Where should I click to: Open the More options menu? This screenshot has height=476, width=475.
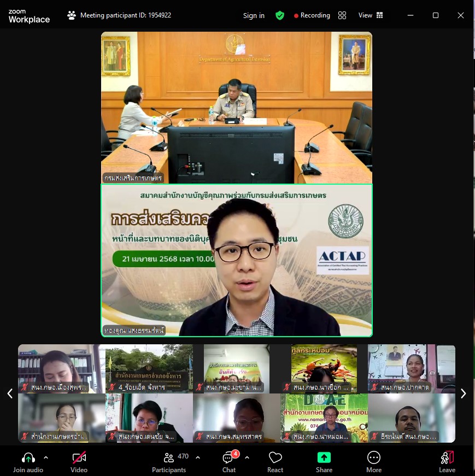point(374,457)
